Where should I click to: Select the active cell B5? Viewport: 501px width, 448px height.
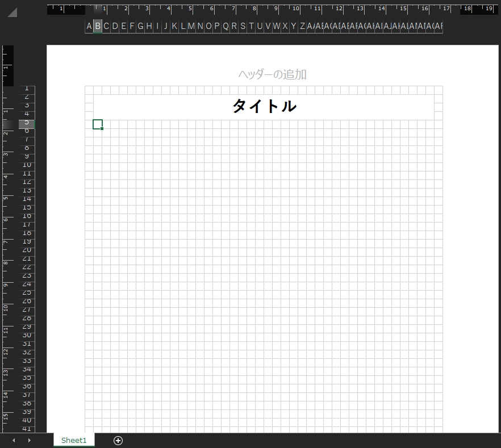coord(98,124)
